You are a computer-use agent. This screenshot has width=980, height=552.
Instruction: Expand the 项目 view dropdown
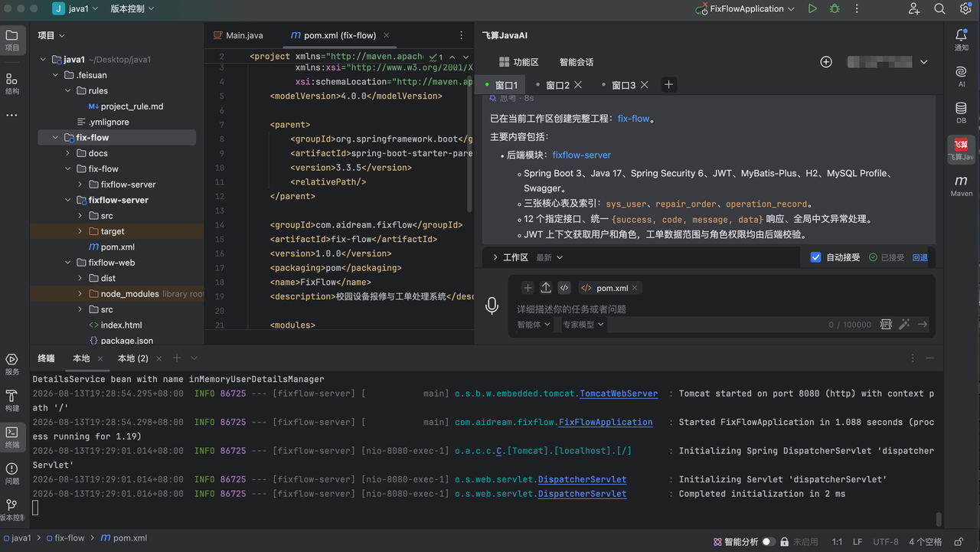pos(51,35)
